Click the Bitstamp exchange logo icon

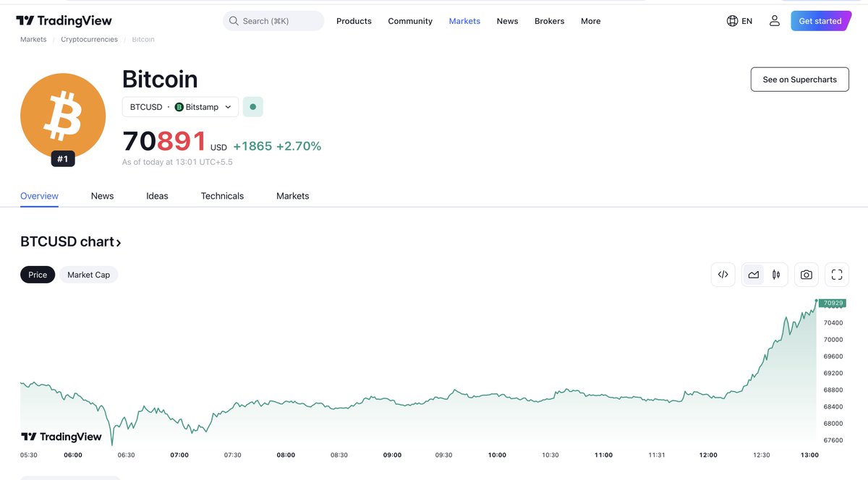[x=179, y=107]
